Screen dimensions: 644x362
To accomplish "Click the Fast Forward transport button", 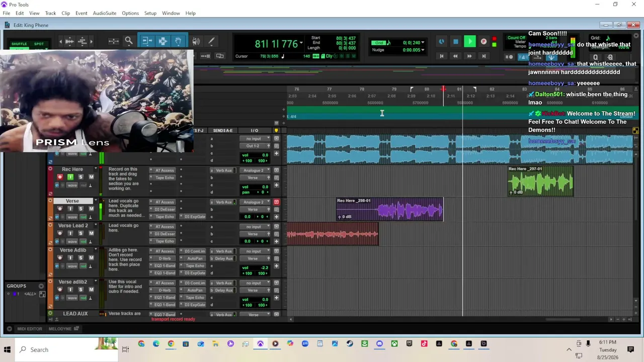I will point(469,56).
